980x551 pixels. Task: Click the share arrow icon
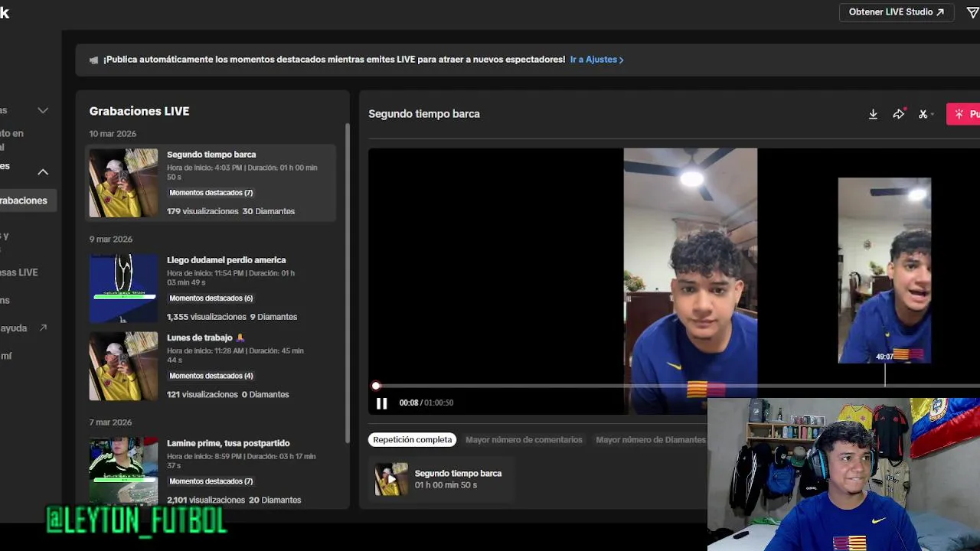[898, 114]
